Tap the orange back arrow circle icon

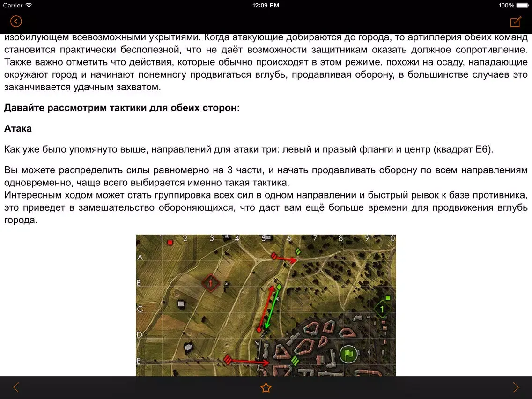(16, 22)
